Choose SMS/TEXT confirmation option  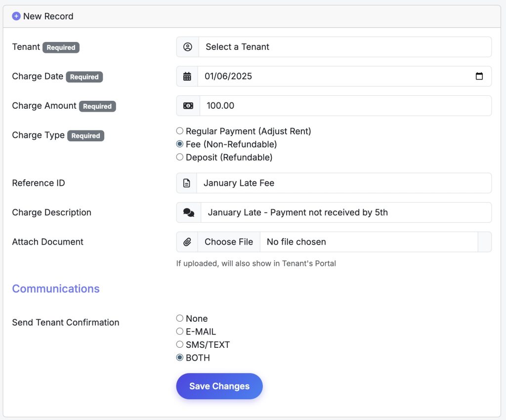pyautogui.click(x=180, y=344)
